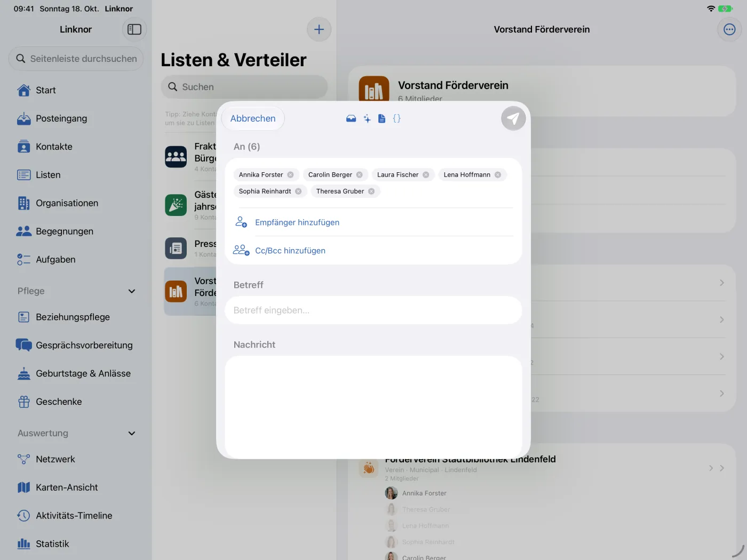This screenshot has height=560, width=747.
Task: Collapse the Auswertung section
Action: 132,434
